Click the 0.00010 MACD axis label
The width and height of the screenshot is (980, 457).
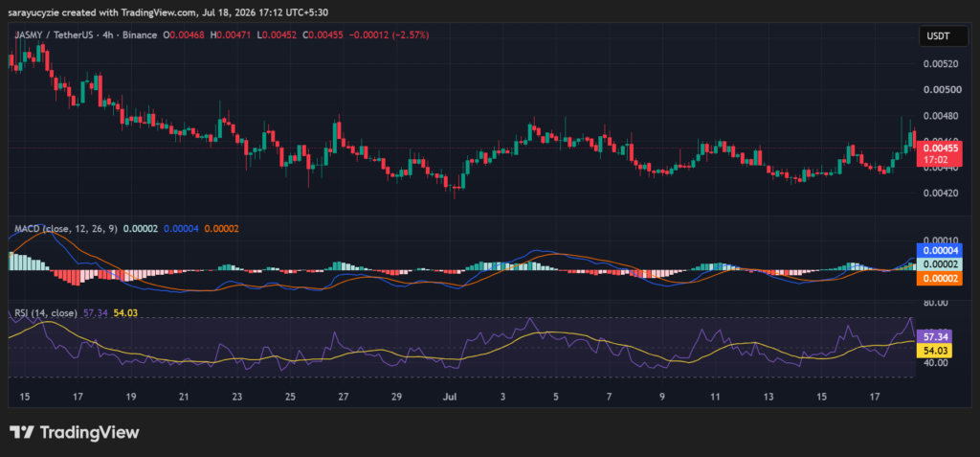tap(940, 240)
